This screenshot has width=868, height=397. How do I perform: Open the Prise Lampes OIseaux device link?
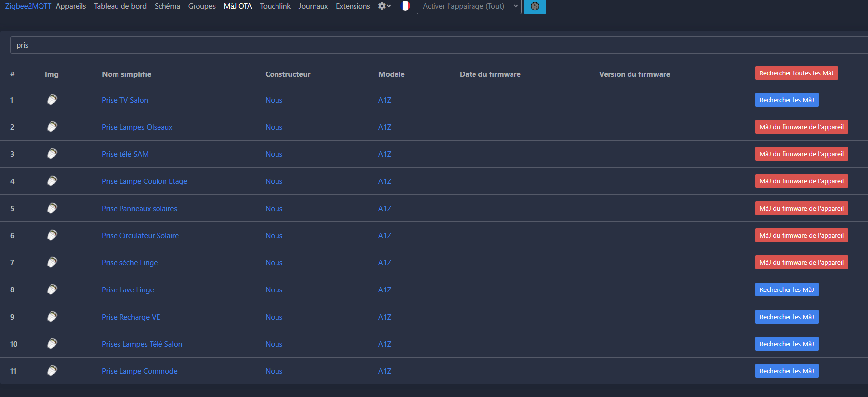tap(137, 127)
